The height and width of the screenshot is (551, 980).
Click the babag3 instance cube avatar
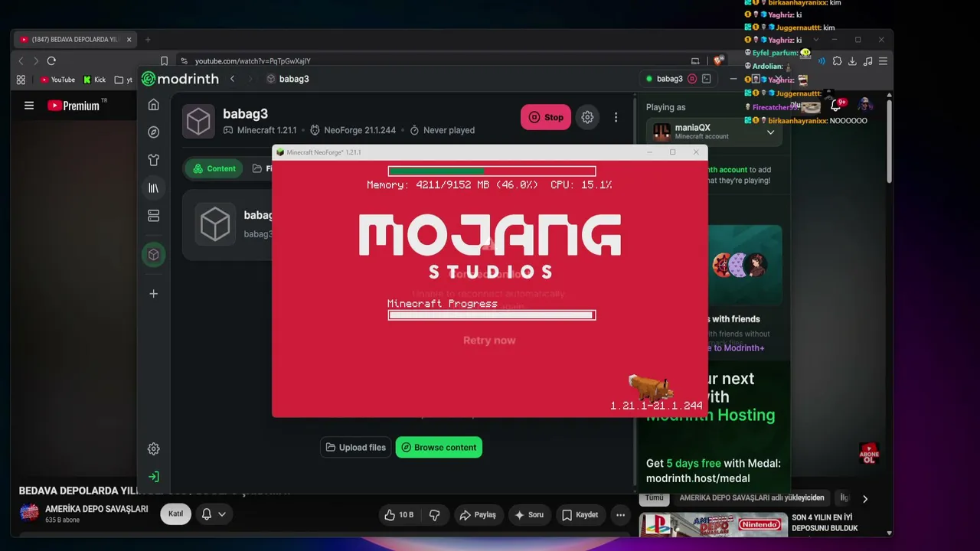pos(199,122)
